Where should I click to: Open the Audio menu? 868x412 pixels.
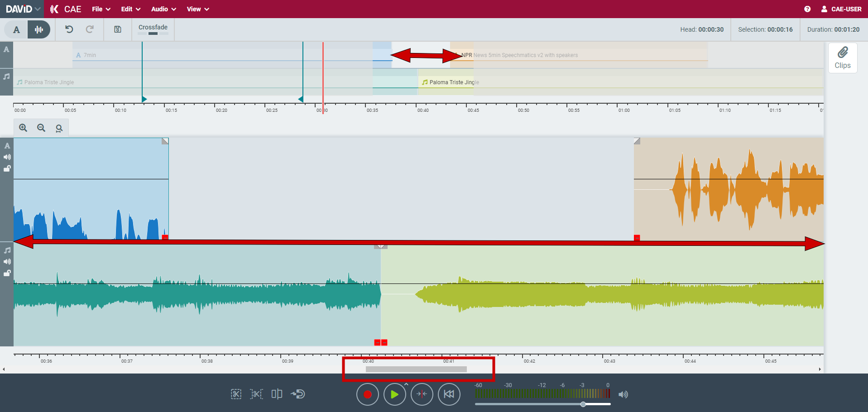pyautogui.click(x=163, y=9)
